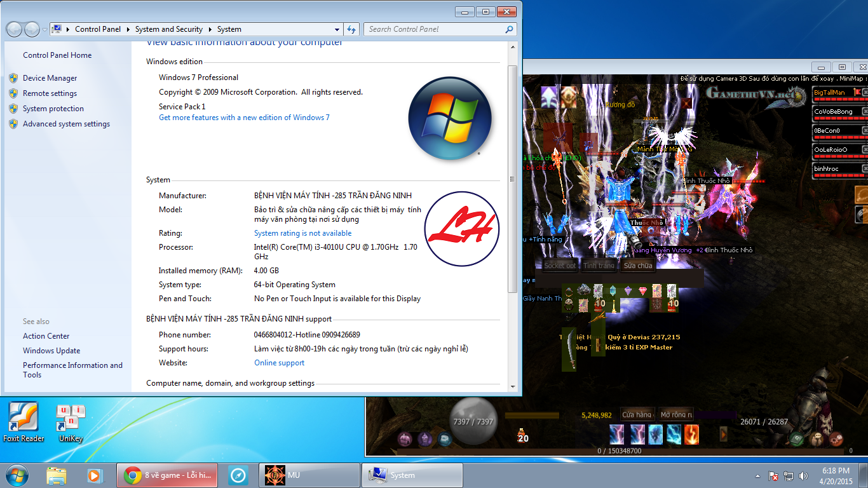Viewport: 868px width, 488px height.
Task: Click the curved sword item in inventory
Action: pyautogui.click(x=569, y=350)
